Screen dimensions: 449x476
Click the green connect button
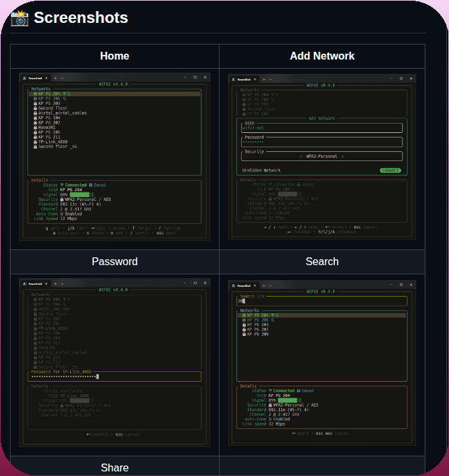[390, 171]
